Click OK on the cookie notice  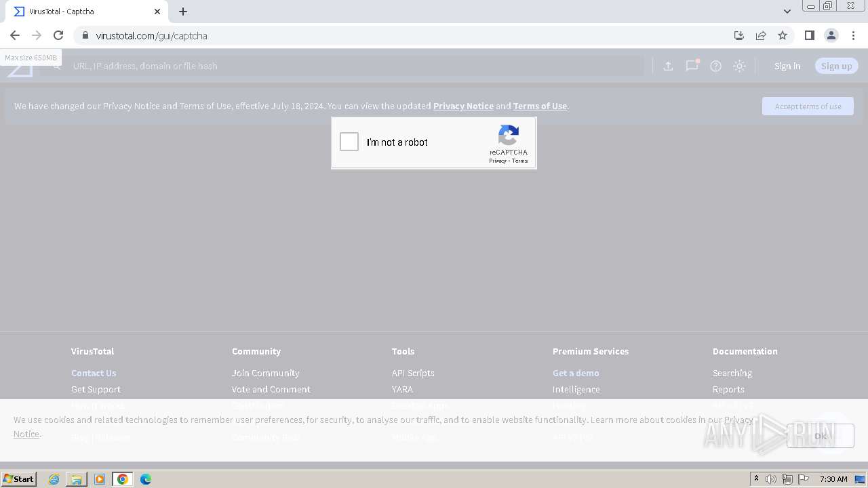coord(820,436)
